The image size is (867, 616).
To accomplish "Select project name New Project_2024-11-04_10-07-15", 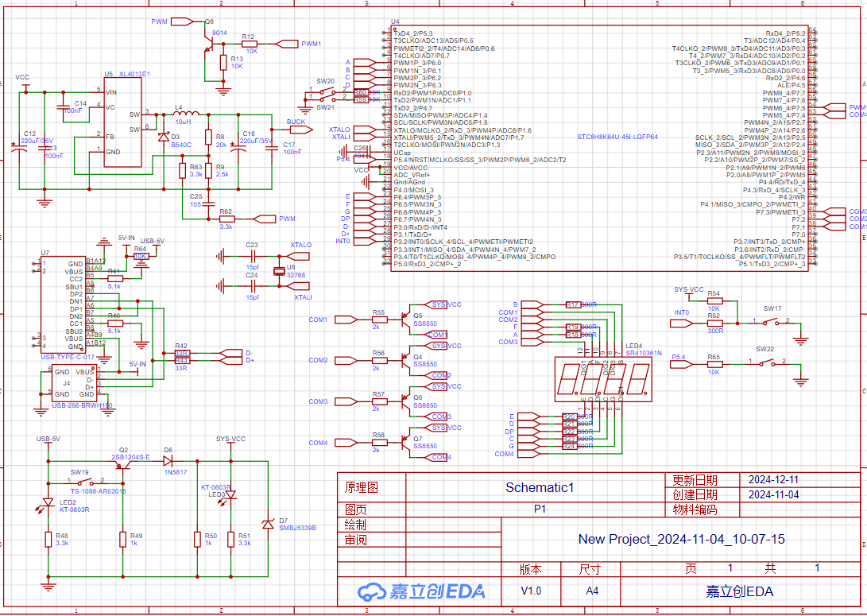I will 681,539.
